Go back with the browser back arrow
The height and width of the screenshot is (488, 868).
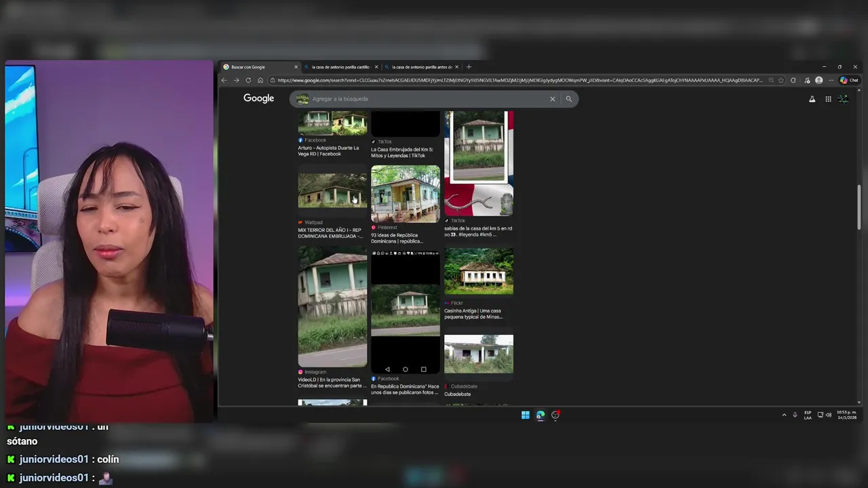(x=224, y=80)
